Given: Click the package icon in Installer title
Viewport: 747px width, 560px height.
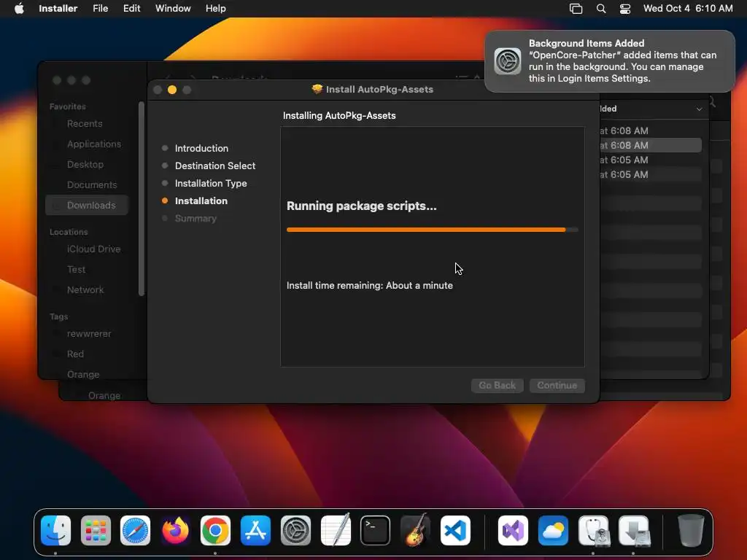Looking at the screenshot, I should pyautogui.click(x=317, y=89).
